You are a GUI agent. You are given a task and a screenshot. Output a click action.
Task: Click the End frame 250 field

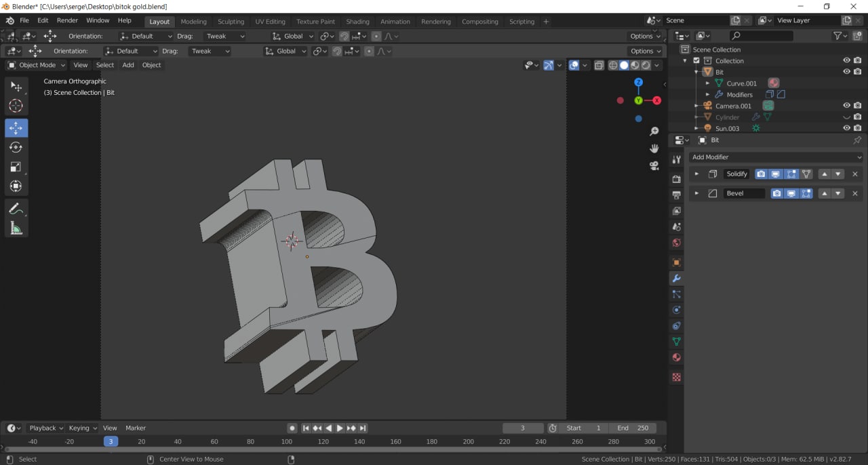coord(633,428)
